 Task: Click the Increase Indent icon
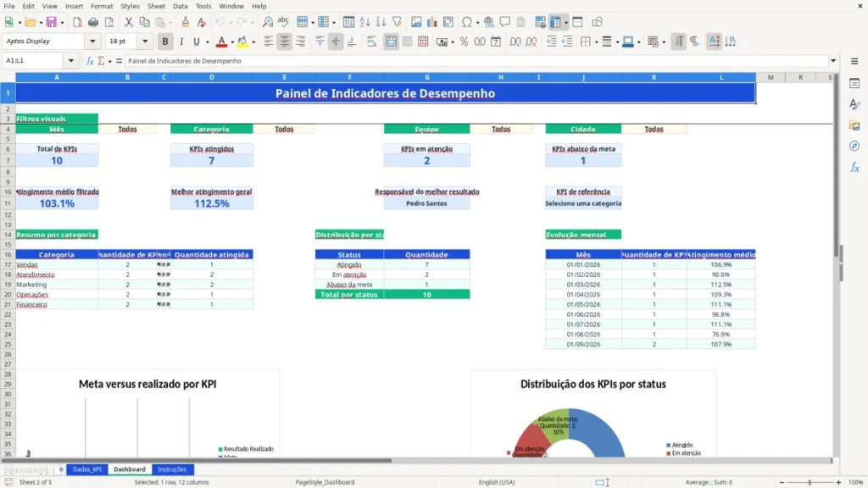[x=551, y=42]
